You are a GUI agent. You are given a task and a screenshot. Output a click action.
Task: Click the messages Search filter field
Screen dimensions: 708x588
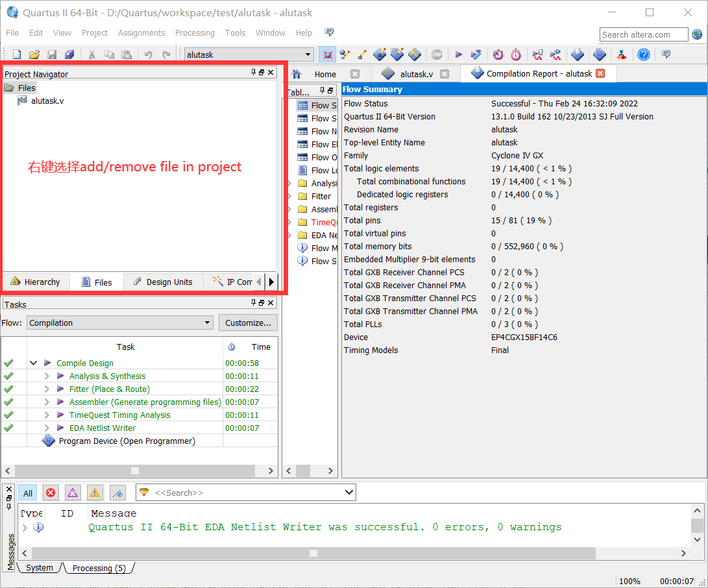click(x=246, y=492)
